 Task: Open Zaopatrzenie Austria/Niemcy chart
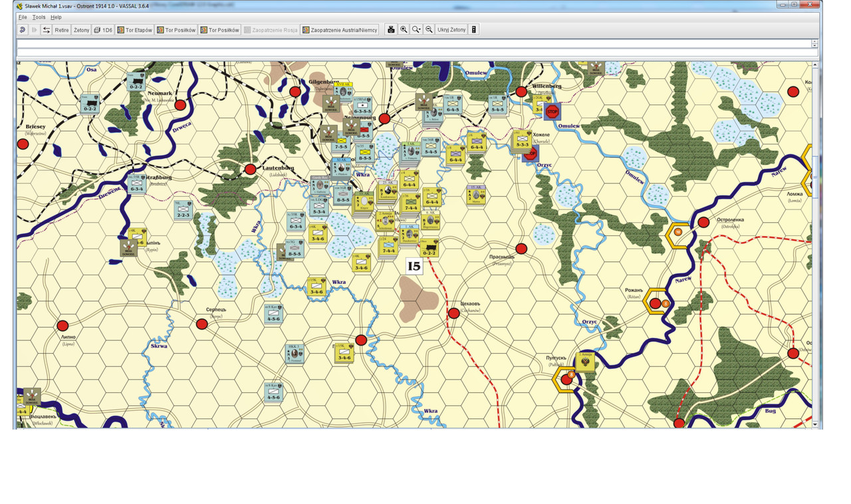click(x=340, y=30)
